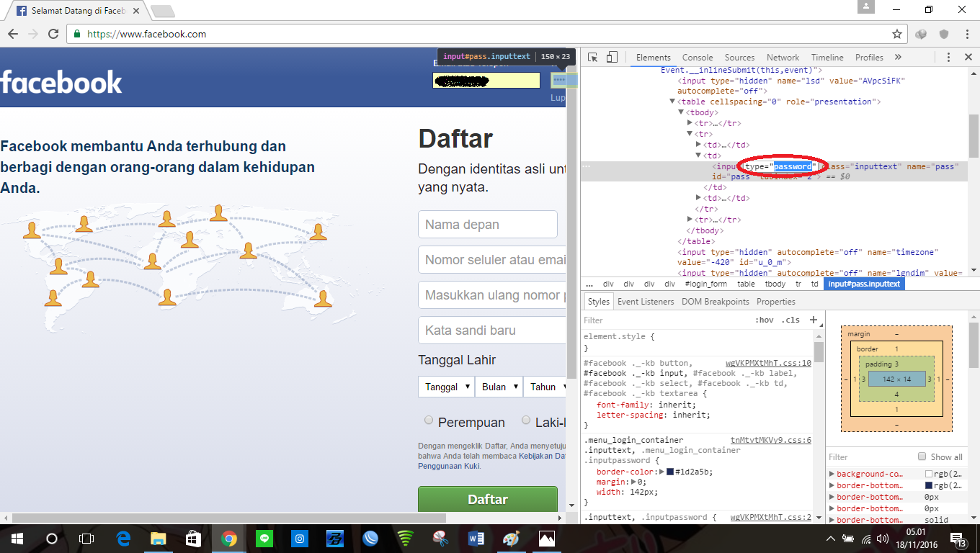The height and width of the screenshot is (553, 980).
Task: Open the Bulan month dropdown
Action: pyautogui.click(x=499, y=387)
